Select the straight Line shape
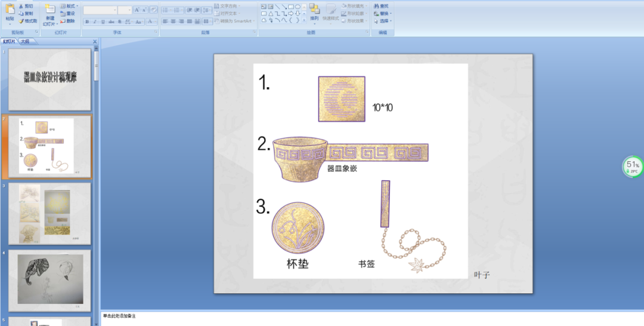Image resolution: width=644 pixels, height=326 pixels. tap(278, 7)
